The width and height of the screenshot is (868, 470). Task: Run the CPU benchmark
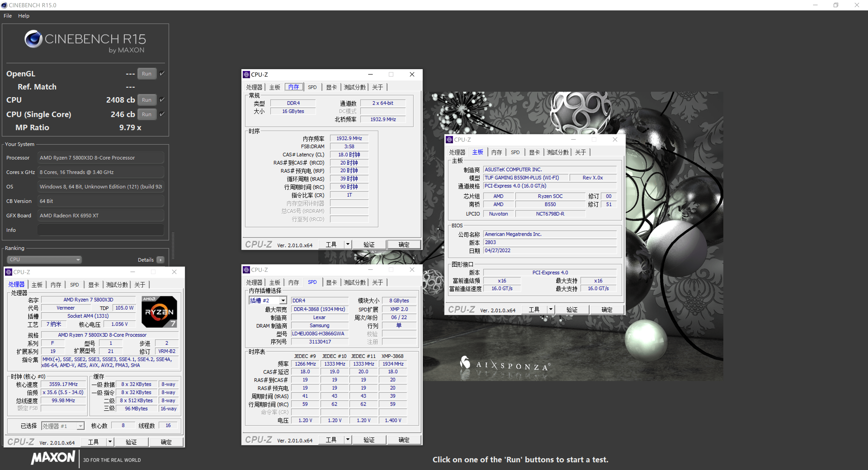click(146, 100)
